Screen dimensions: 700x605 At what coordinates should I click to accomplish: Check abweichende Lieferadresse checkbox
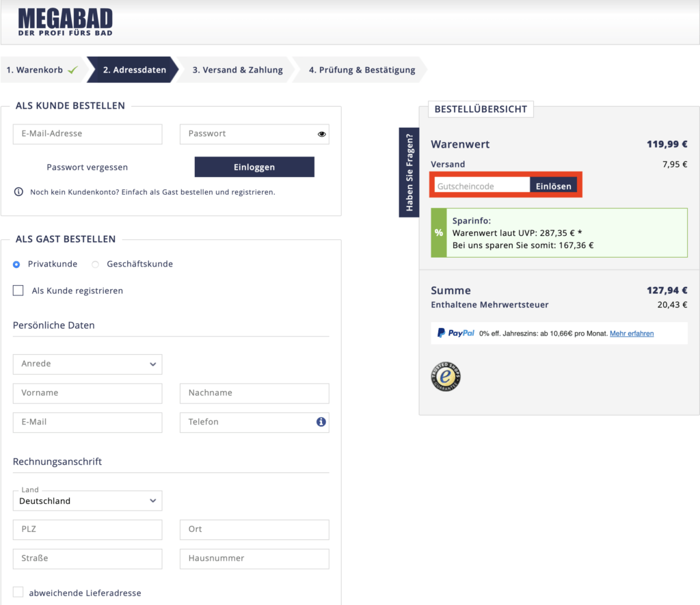18,592
